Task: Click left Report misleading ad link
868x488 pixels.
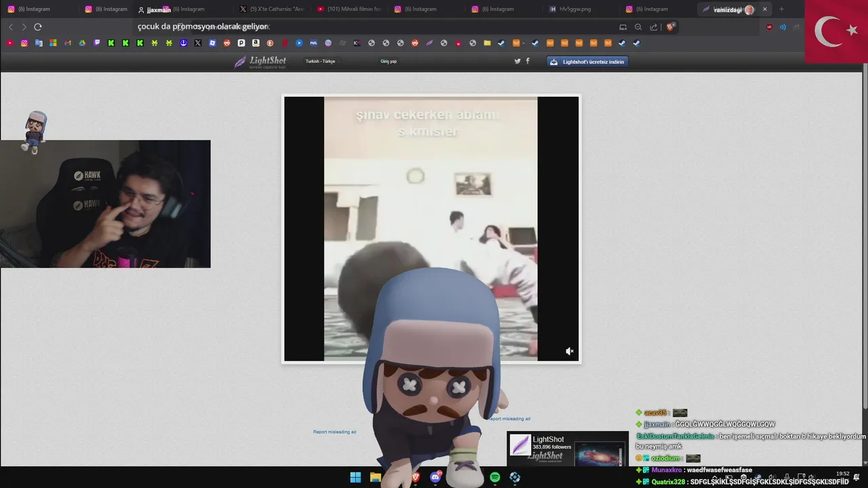Action: click(x=334, y=432)
